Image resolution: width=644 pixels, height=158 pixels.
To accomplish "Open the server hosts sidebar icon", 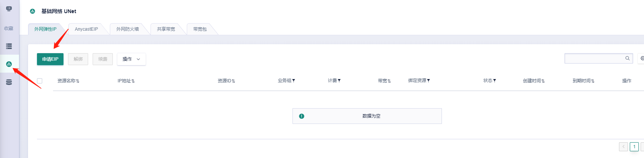I will tap(9, 46).
